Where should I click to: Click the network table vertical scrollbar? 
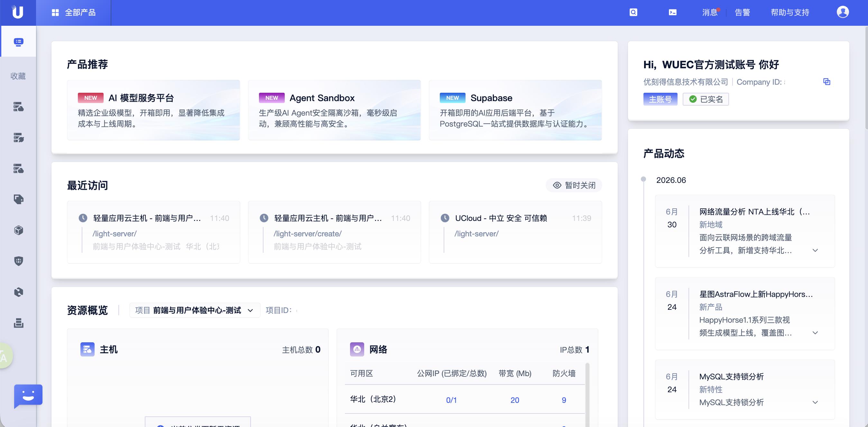(x=587, y=394)
